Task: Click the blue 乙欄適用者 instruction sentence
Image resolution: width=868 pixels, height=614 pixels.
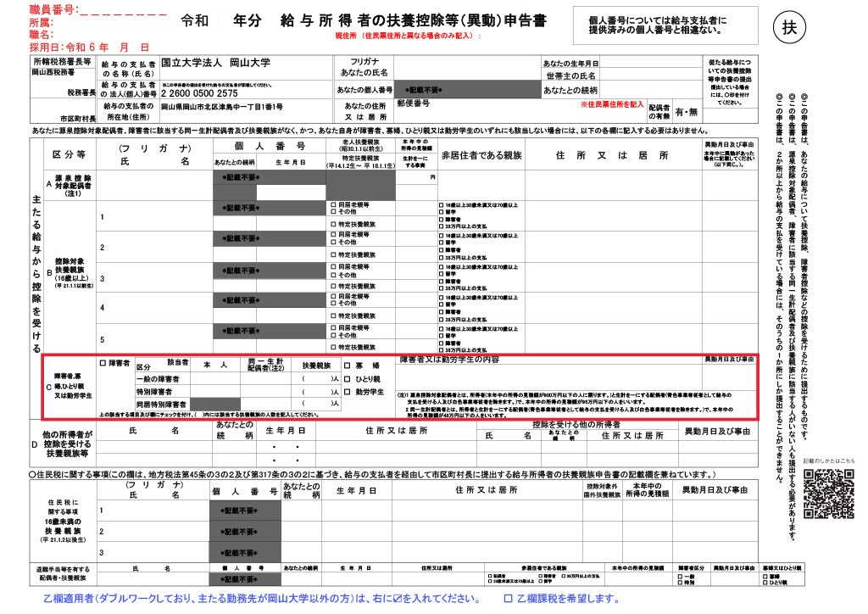Action: click(262, 599)
